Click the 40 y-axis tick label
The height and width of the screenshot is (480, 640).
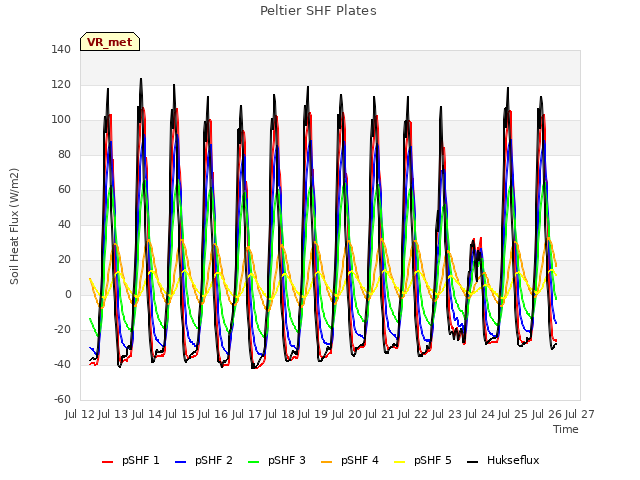(x=64, y=224)
